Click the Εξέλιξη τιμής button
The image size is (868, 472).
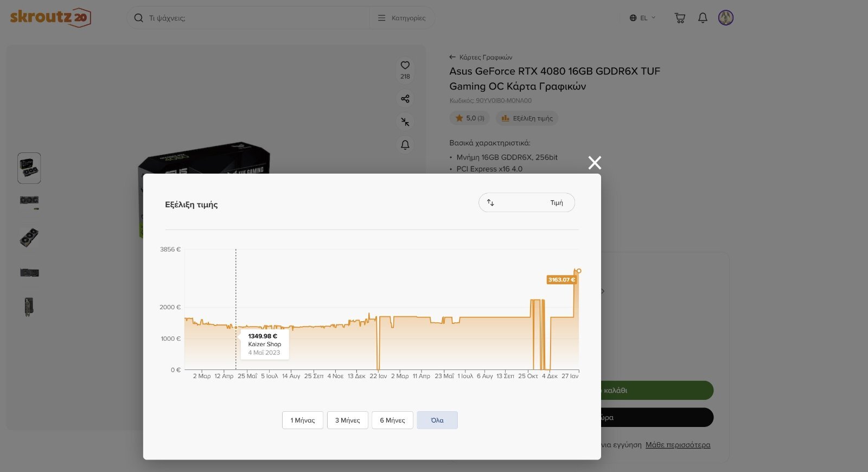[x=527, y=118]
